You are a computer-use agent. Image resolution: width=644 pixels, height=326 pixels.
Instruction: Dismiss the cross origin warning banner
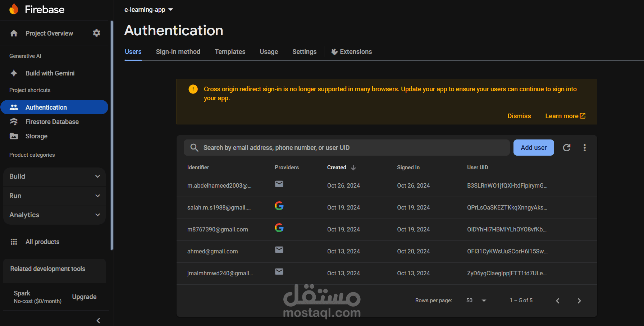519,116
